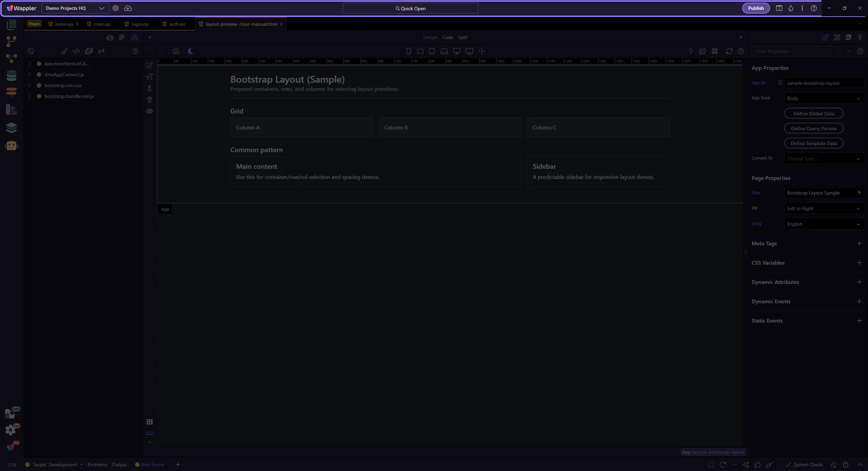Click the Define Global Data button
Image resolution: width=868 pixels, height=471 pixels.
(813, 114)
